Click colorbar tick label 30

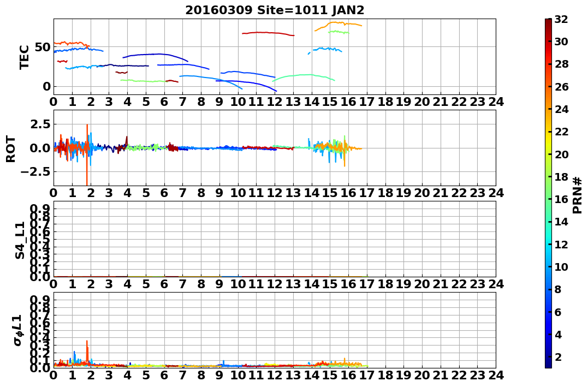561,41
